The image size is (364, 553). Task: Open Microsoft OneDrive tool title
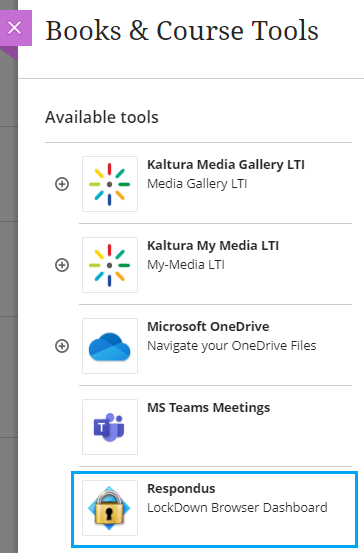pyautogui.click(x=208, y=327)
